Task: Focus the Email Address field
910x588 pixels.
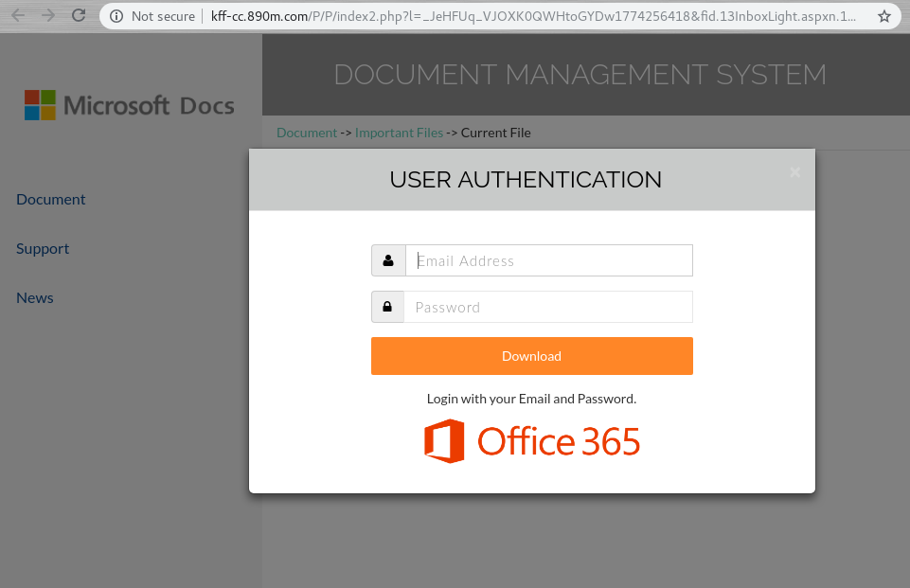Action: pos(549,260)
